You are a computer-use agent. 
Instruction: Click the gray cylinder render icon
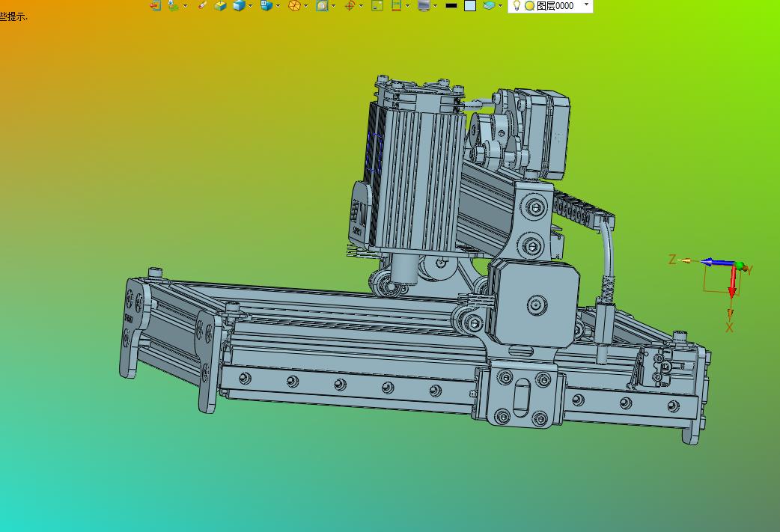click(424, 5)
